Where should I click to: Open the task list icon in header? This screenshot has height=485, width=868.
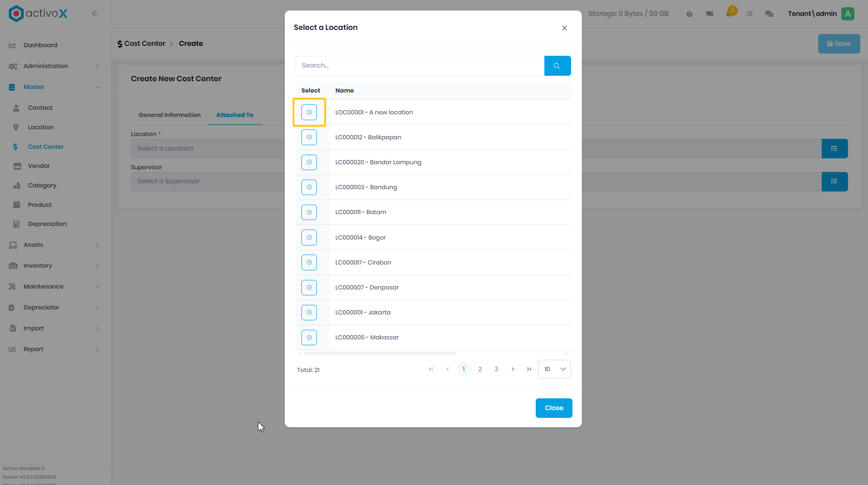749,14
